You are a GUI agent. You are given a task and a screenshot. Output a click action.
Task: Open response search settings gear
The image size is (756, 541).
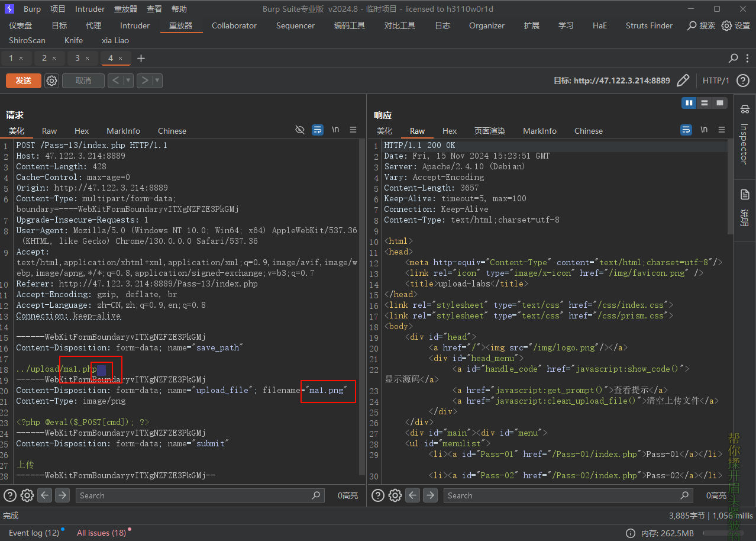point(395,495)
